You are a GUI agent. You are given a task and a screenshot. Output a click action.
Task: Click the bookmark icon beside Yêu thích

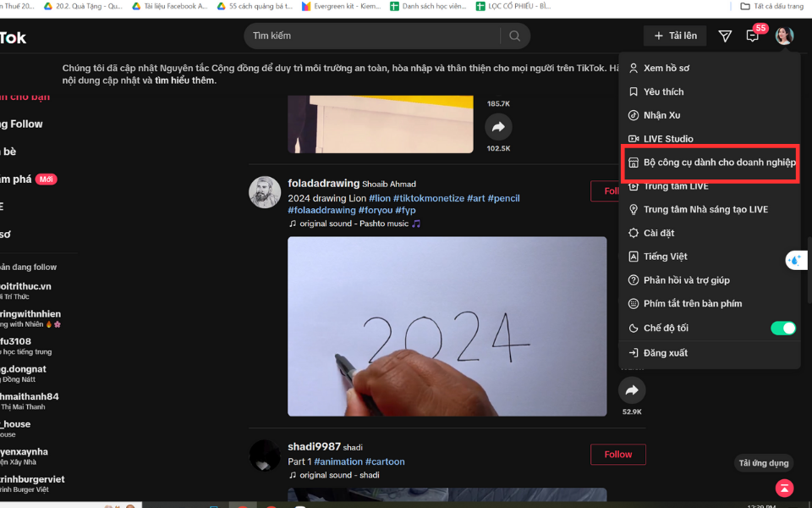pyautogui.click(x=633, y=91)
